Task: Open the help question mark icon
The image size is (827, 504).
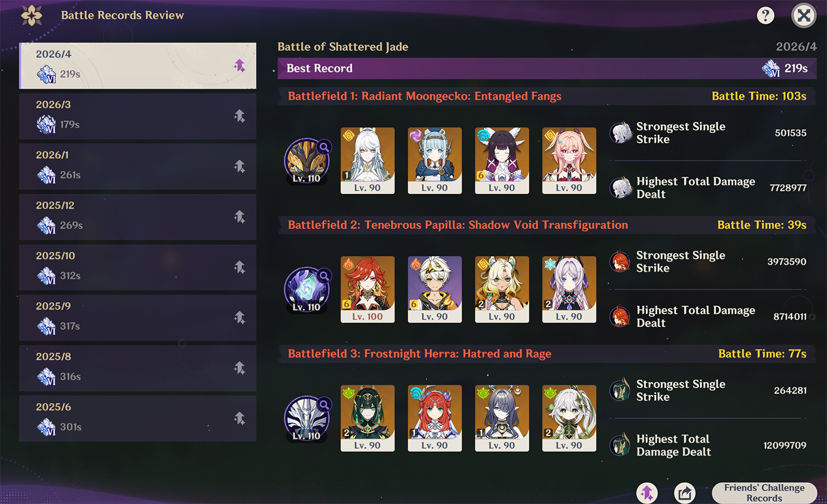Action: (765, 15)
